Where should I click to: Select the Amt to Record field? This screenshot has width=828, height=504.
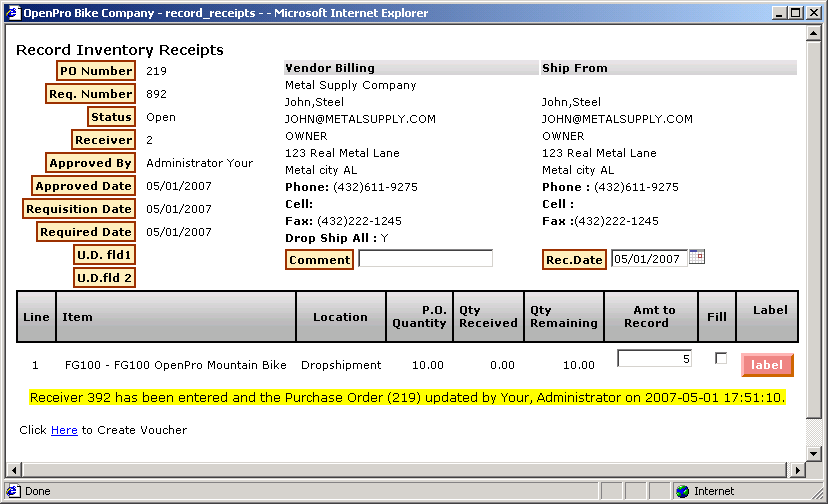click(654, 358)
